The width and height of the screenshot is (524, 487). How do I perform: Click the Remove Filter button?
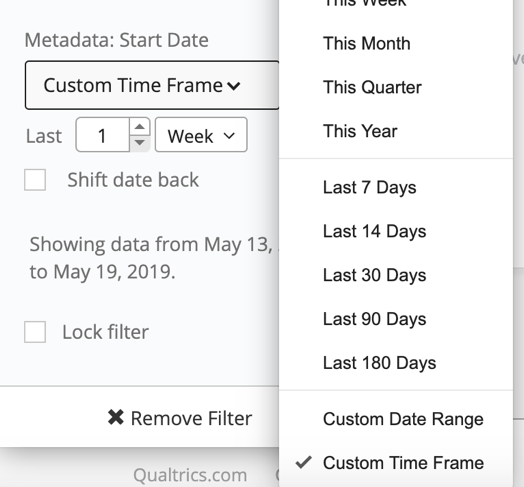[x=180, y=418]
